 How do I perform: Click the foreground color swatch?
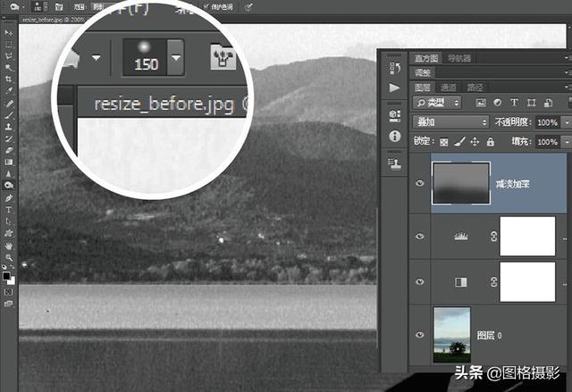point(6,276)
